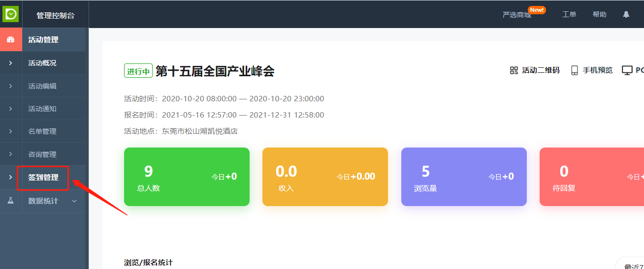Expand the 数据统计 dropdown arrow
644x269 pixels.
point(74,201)
